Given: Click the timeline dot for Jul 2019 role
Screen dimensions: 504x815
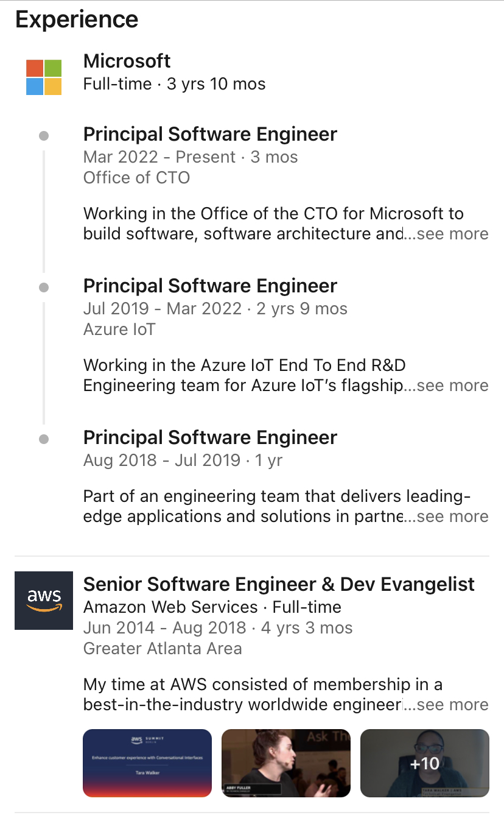Looking at the screenshot, I should 44,288.
